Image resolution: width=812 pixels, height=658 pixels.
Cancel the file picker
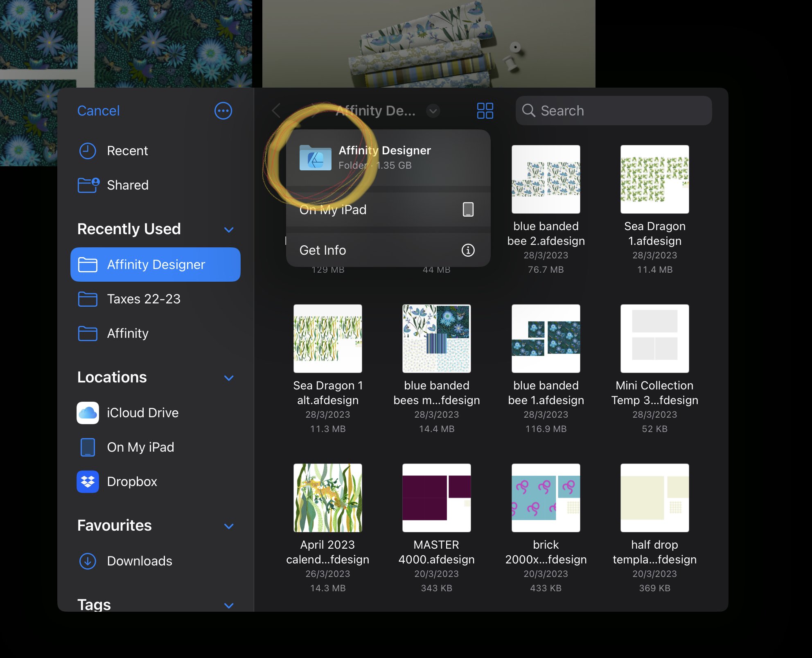98,111
